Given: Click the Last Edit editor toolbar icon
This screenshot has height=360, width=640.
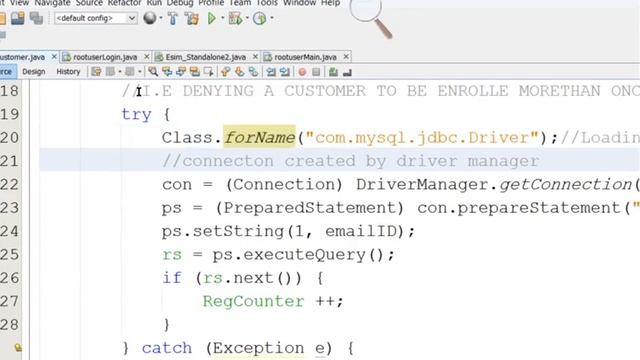Looking at the screenshot, I should coord(96,72).
